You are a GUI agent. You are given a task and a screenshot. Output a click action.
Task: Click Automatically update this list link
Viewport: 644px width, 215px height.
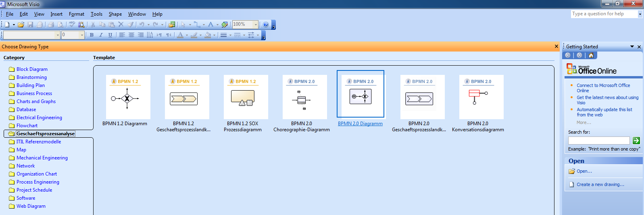pos(604,112)
